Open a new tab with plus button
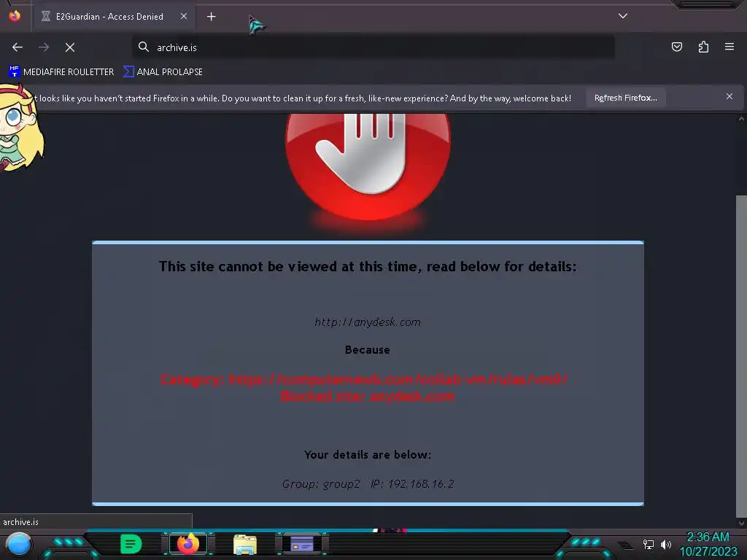747x560 pixels. 211,17
